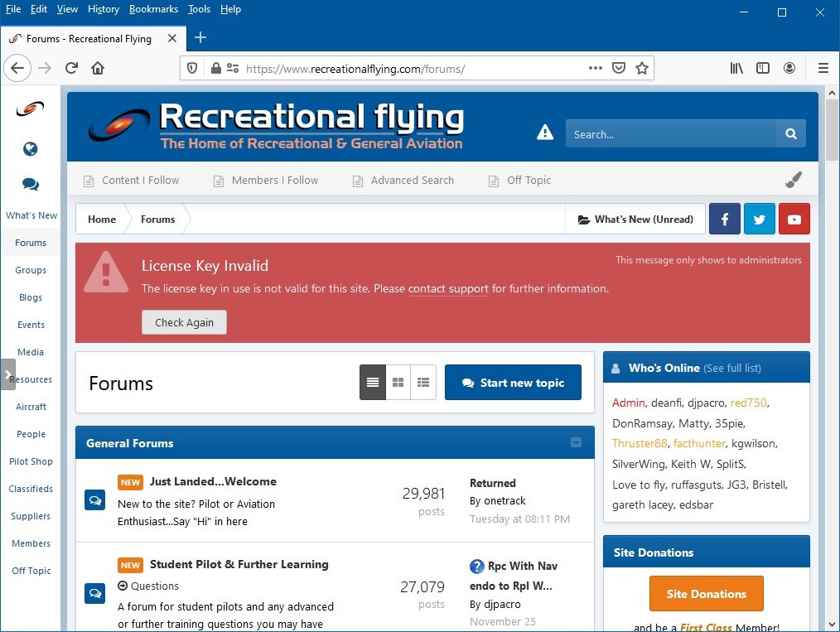Open the Bookmarks menu
Image resolution: width=840 pixels, height=632 pixels.
(x=153, y=9)
